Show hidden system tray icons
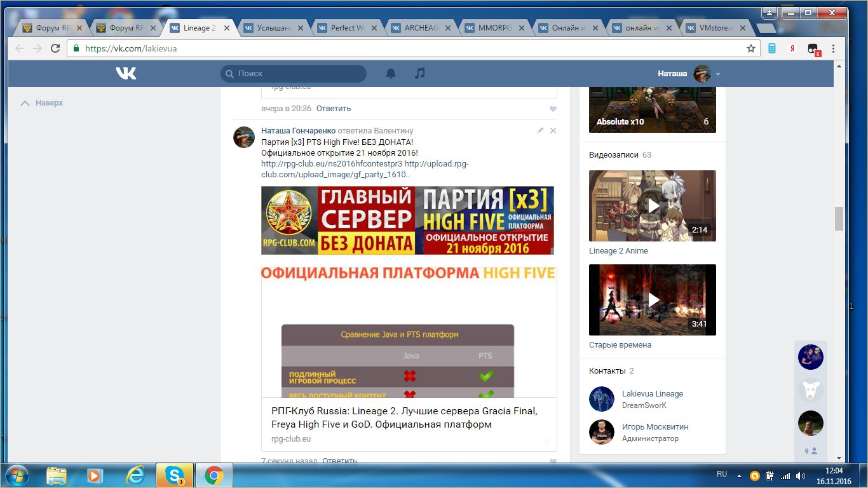The width and height of the screenshot is (868, 488). point(738,475)
